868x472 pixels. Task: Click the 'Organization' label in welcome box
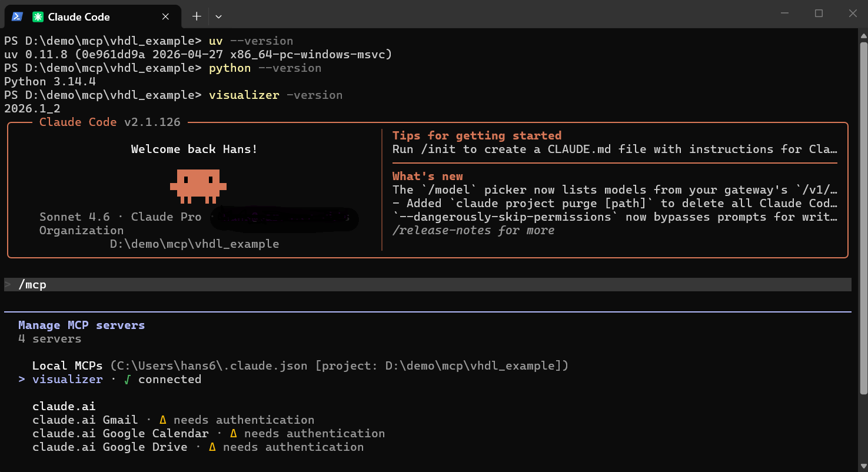[81, 230]
